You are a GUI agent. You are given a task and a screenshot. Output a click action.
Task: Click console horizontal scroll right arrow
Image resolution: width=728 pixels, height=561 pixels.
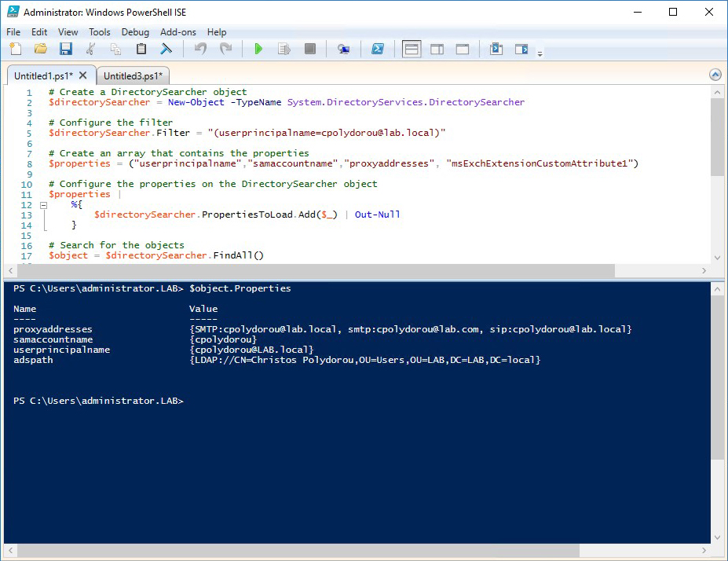704,550
